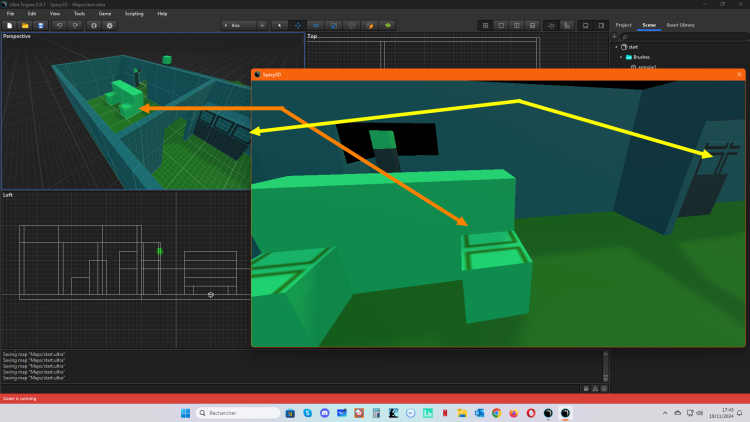Switch to four-viewport grid layout
The height and width of the screenshot is (422, 750).
tap(485, 25)
